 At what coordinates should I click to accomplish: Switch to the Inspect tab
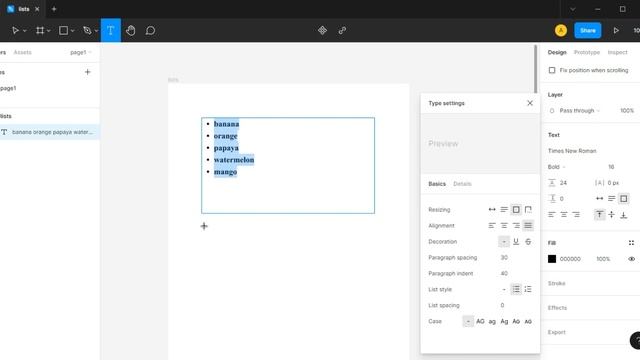click(x=617, y=53)
